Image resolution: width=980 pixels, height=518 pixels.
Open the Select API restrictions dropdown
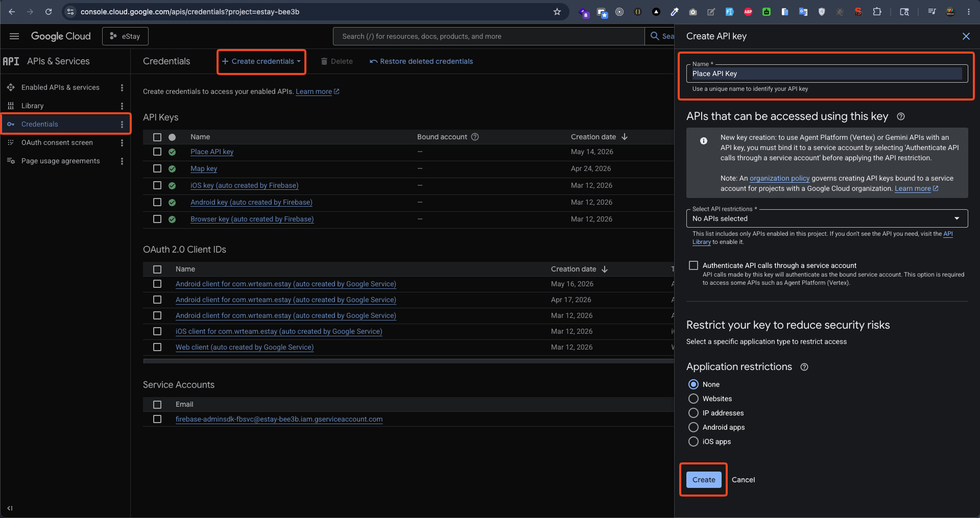827,218
